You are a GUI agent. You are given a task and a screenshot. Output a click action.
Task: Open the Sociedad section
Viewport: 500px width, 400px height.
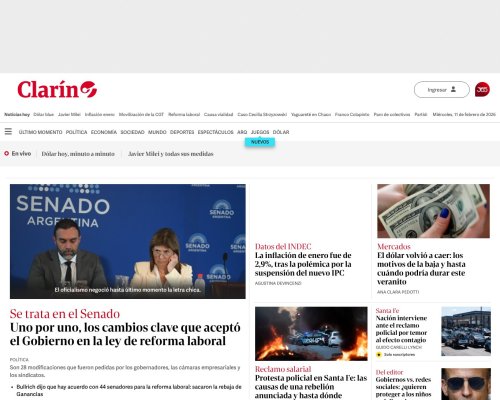point(132,132)
